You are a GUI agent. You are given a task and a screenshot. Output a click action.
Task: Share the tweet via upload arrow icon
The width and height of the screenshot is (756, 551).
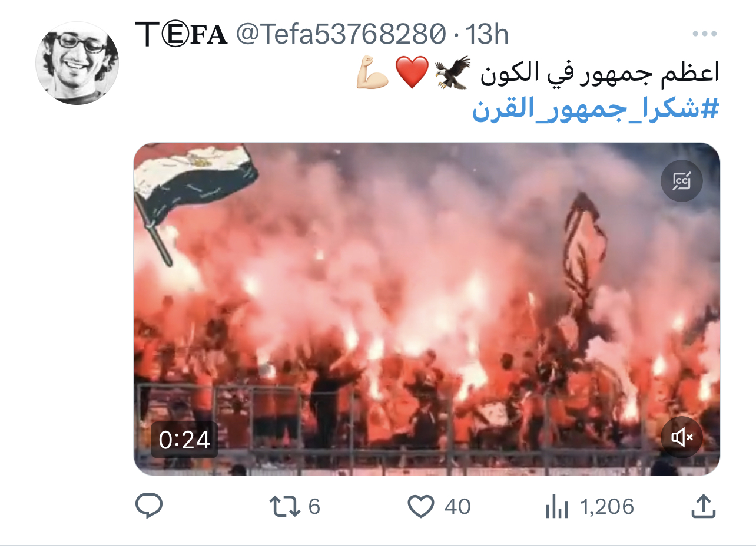pos(702,506)
